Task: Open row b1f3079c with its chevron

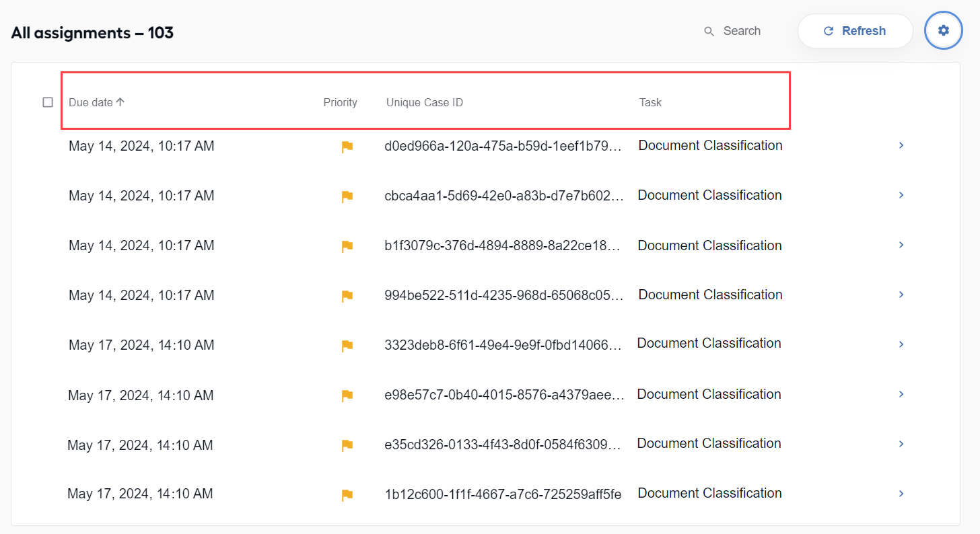Action: pyautogui.click(x=901, y=245)
